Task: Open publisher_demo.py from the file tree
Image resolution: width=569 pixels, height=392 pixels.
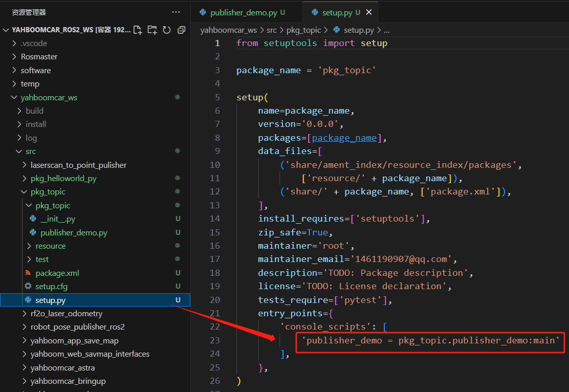Action: pyautogui.click(x=74, y=233)
